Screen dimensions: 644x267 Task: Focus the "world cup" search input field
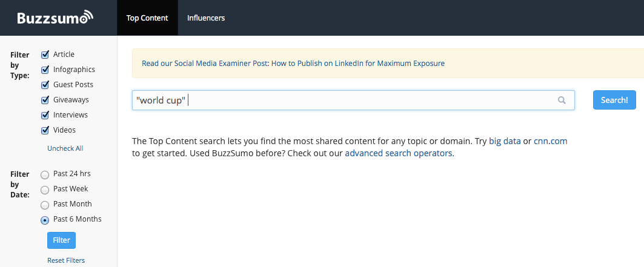pyautogui.click(x=345, y=101)
